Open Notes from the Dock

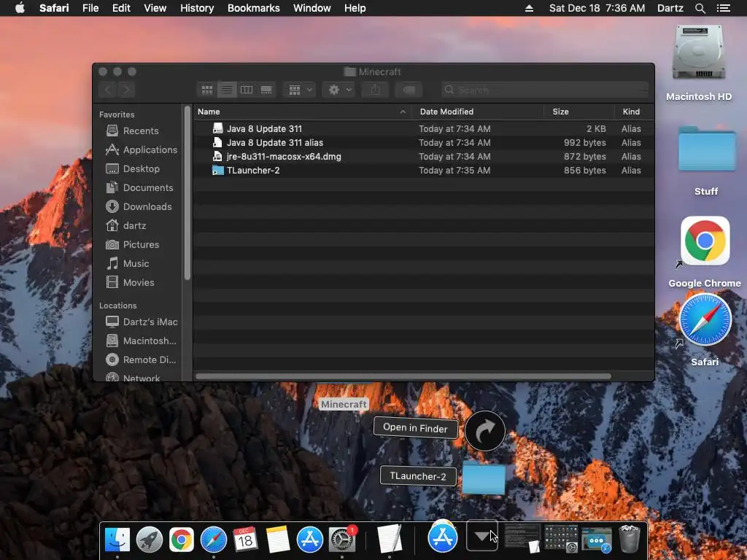278,540
